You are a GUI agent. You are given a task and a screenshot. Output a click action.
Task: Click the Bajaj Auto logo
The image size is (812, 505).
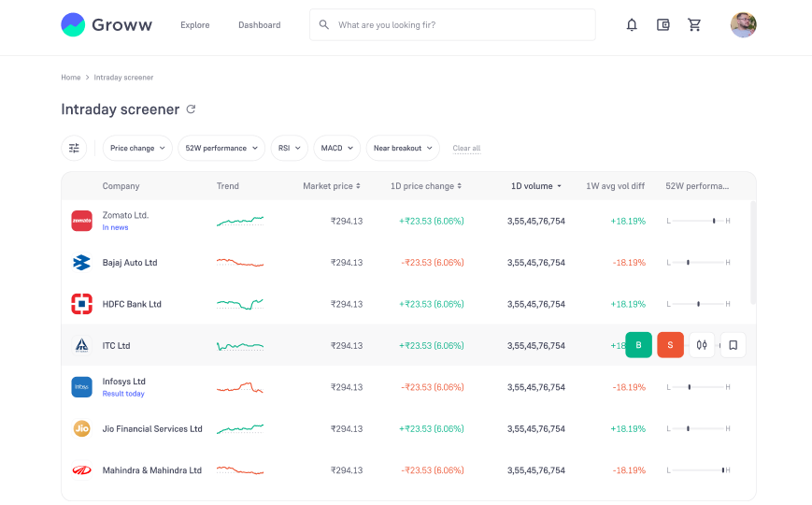[x=82, y=263]
